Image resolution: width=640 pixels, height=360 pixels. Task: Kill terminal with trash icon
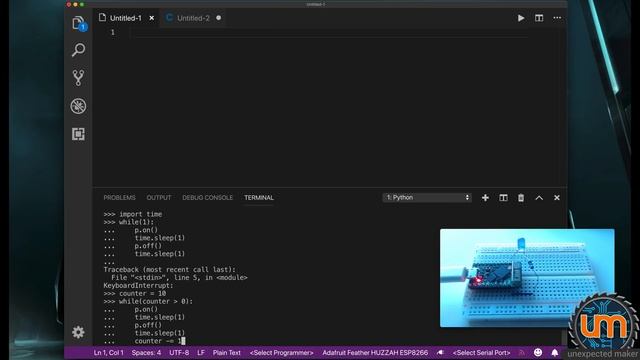click(521, 198)
